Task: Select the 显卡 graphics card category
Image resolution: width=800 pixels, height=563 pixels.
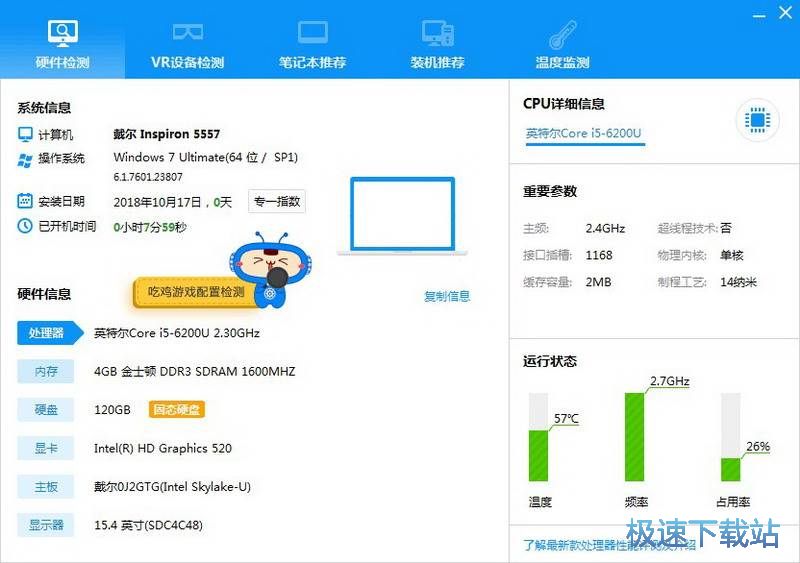Action: [45, 448]
